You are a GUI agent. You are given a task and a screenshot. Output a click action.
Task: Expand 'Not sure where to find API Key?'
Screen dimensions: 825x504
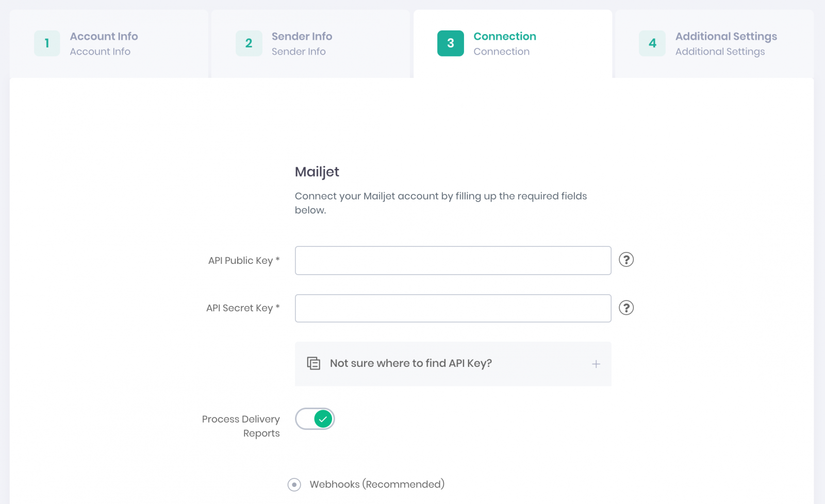(x=410, y=363)
